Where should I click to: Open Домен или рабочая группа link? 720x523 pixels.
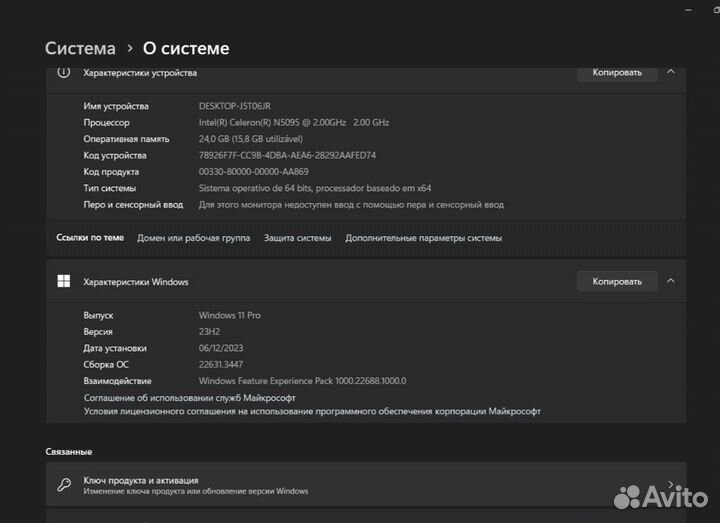(193, 238)
